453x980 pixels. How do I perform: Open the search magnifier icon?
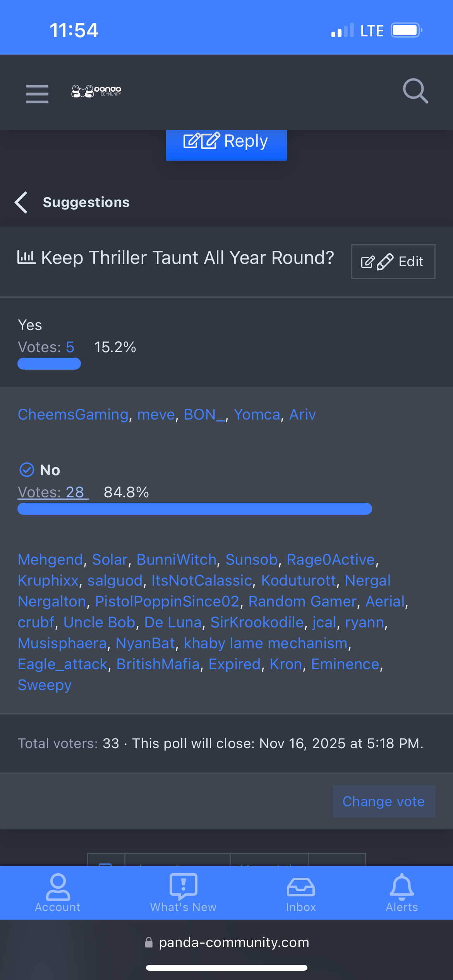[x=415, y=91]
